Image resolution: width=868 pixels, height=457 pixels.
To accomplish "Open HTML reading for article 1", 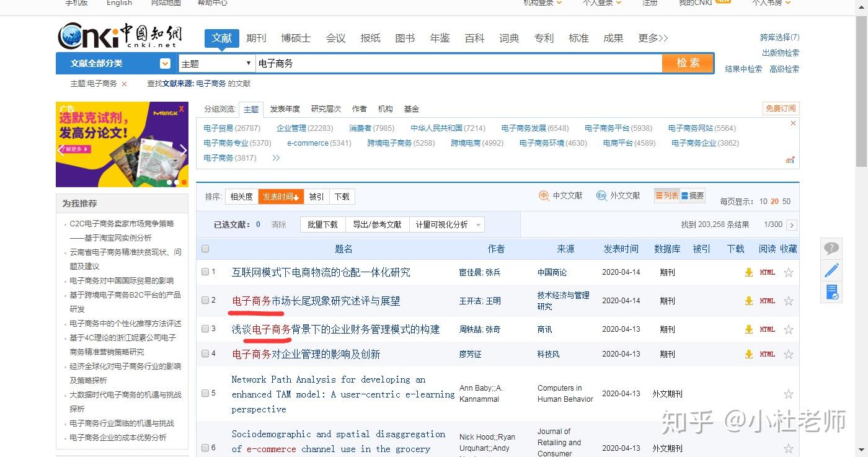I will pyautogui.click(x=768, y=272).
